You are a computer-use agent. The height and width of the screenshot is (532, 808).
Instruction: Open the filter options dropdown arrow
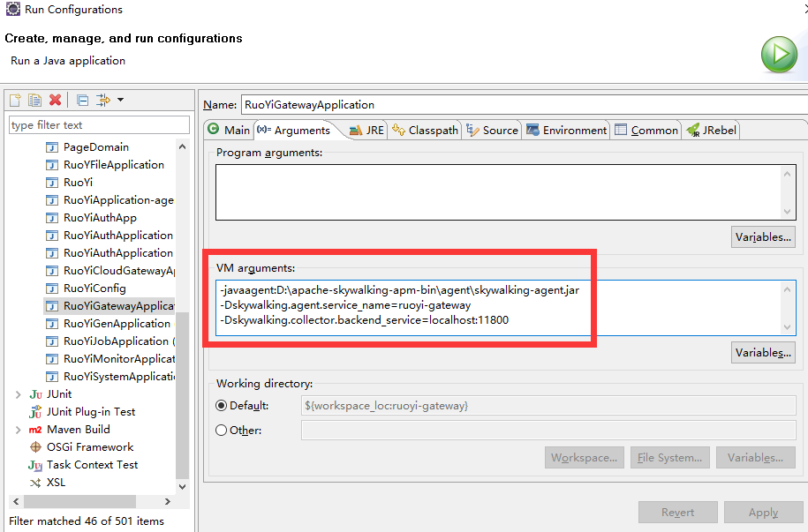[x=120, y=100]
